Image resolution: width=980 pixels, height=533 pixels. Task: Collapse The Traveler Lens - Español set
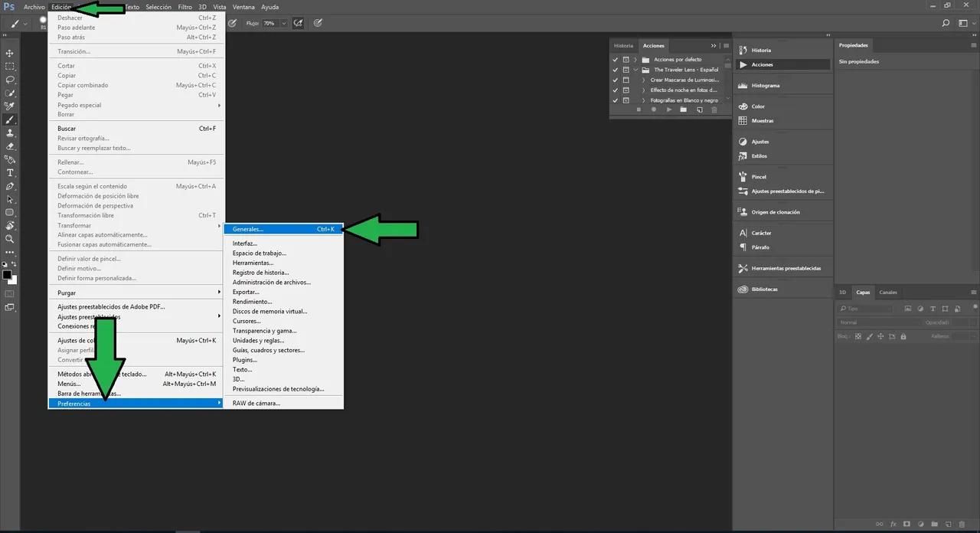(x=635, y=70)
